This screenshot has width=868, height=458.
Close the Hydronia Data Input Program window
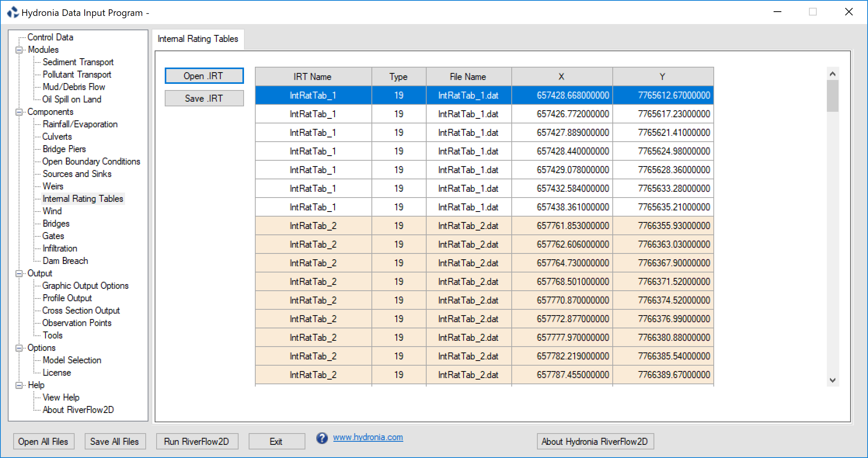click(849, 12)
